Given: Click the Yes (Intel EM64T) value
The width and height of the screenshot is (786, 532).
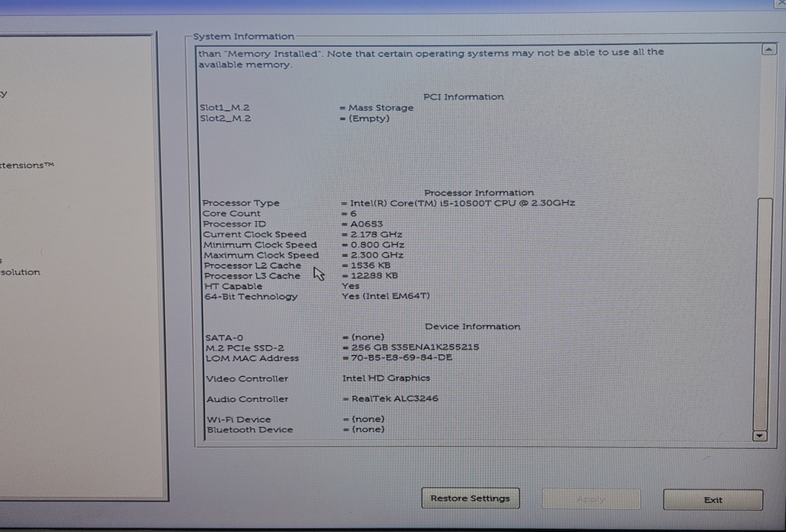Looking at the screenshot, I should click(385, 296).
